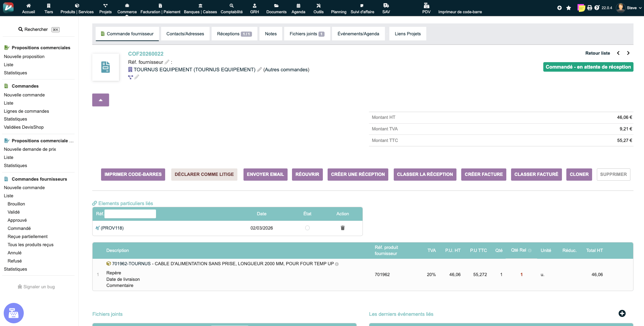Open the Fichiers joints tab
Screen dimensions: 644x326
307,34
